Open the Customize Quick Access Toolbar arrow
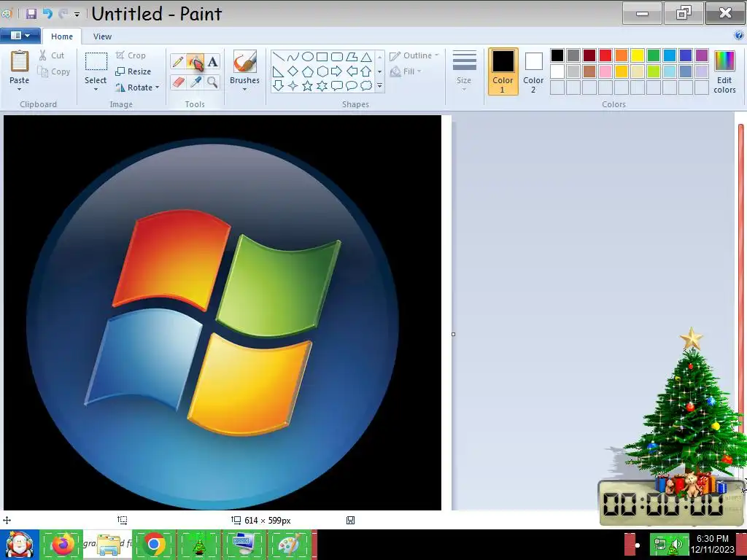Screen dimensions: 747x560 tap(77, 15)
